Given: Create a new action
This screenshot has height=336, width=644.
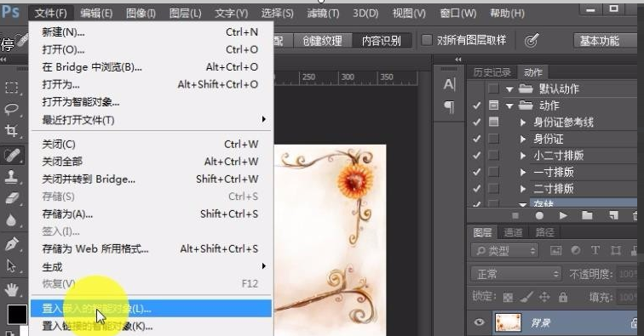Looking at the screenshot, I should pos(613,215).
